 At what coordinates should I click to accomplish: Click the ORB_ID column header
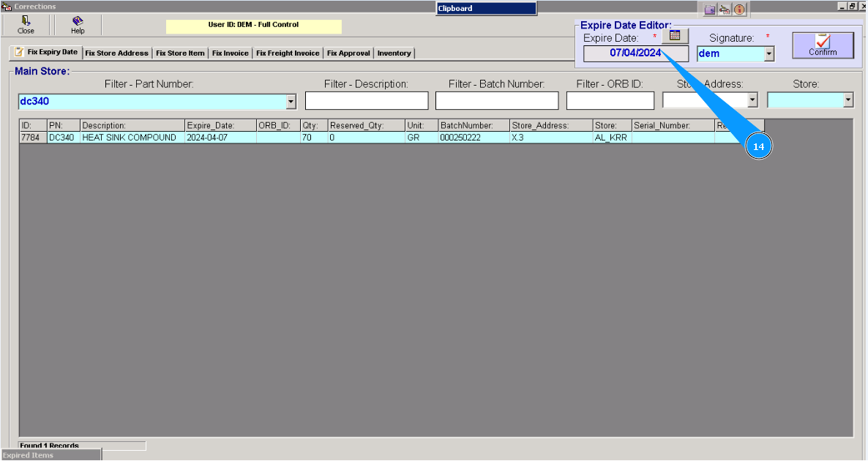coord(278,126)
